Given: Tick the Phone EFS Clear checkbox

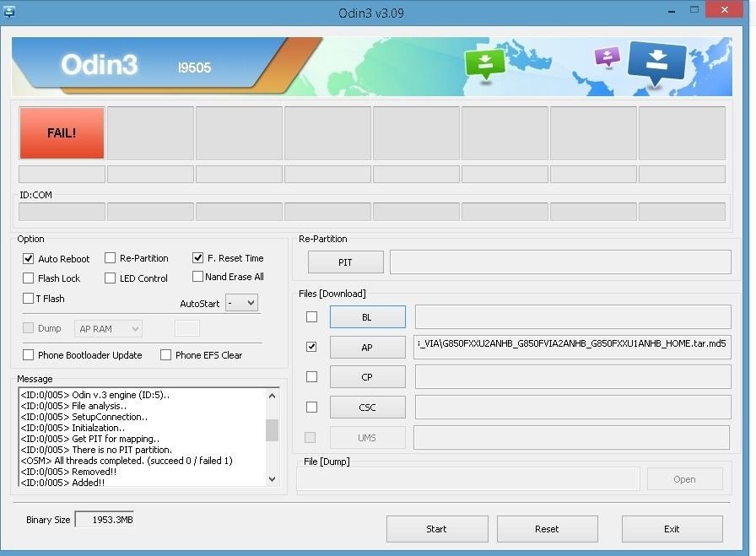Looking at the screenshot, I should coord(166,355).
